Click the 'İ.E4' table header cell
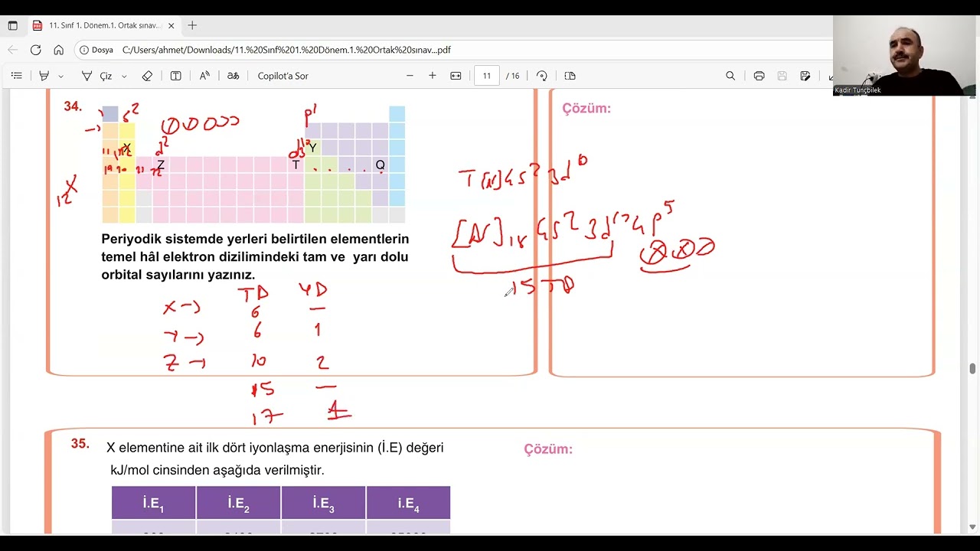Image resolution: width=980 pixels, height=551 pixels. (x=408, y=503)
